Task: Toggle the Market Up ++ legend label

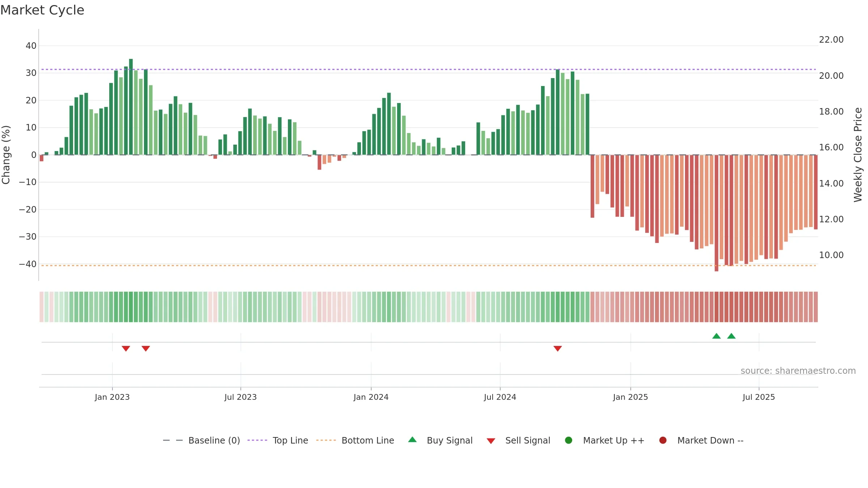Action: 614,440
